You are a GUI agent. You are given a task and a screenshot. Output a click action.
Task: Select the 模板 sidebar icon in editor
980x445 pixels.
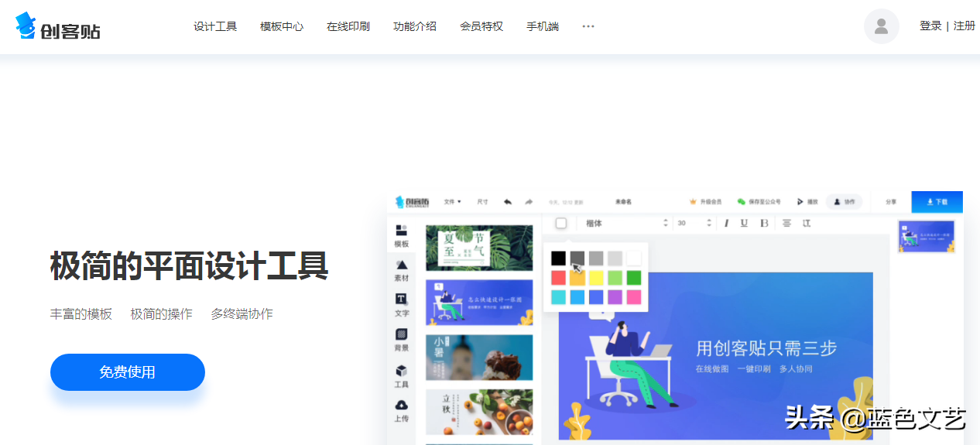(x=401, y=236)
